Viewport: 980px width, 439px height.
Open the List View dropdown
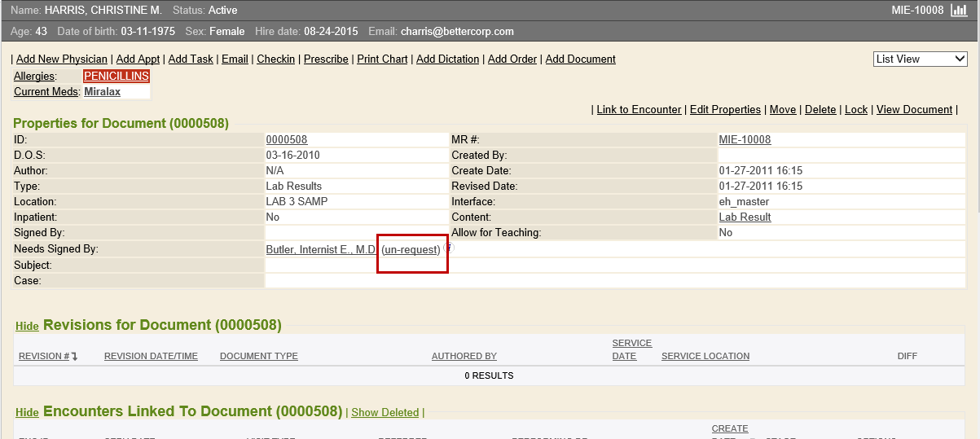920,59
